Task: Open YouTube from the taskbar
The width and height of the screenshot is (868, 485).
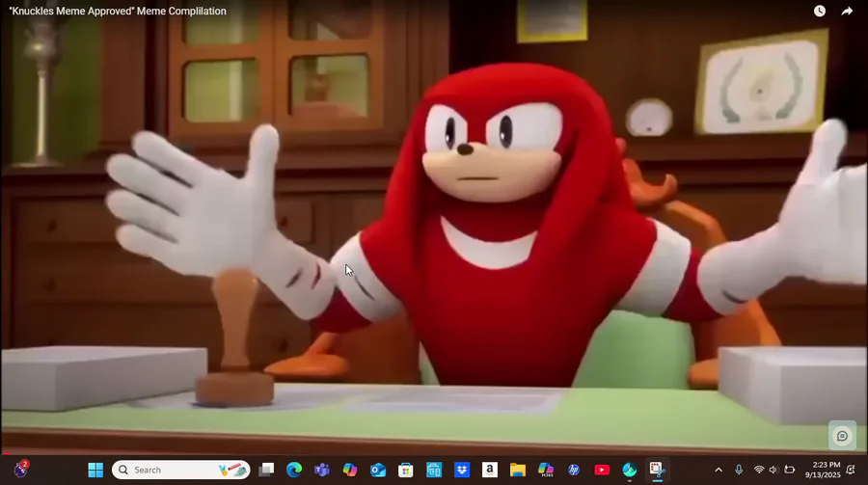Action: 602,470
